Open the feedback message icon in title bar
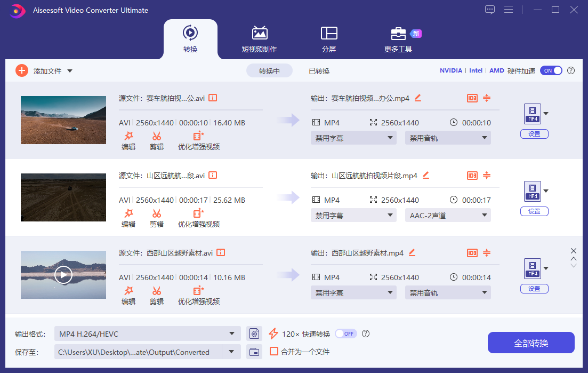The height and width of the screenshot is (373, 588). click(490, 9)
